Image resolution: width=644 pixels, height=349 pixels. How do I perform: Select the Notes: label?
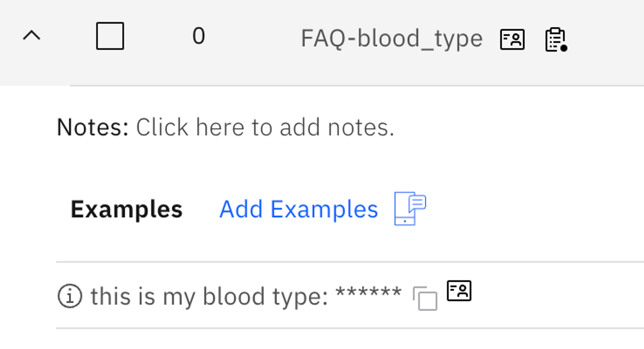click(93, 127)
